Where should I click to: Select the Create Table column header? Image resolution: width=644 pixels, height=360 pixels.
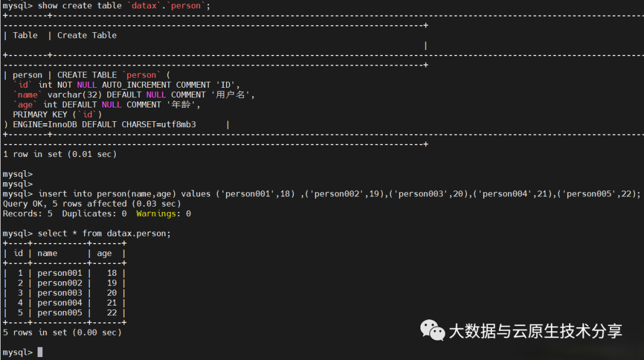[87, 35]
